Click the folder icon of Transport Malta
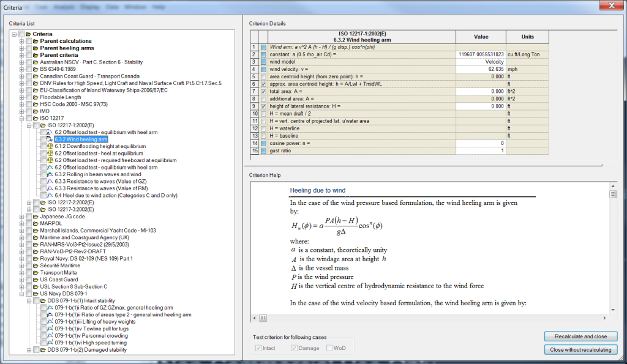The image size is (627, 364). point(36,272)
